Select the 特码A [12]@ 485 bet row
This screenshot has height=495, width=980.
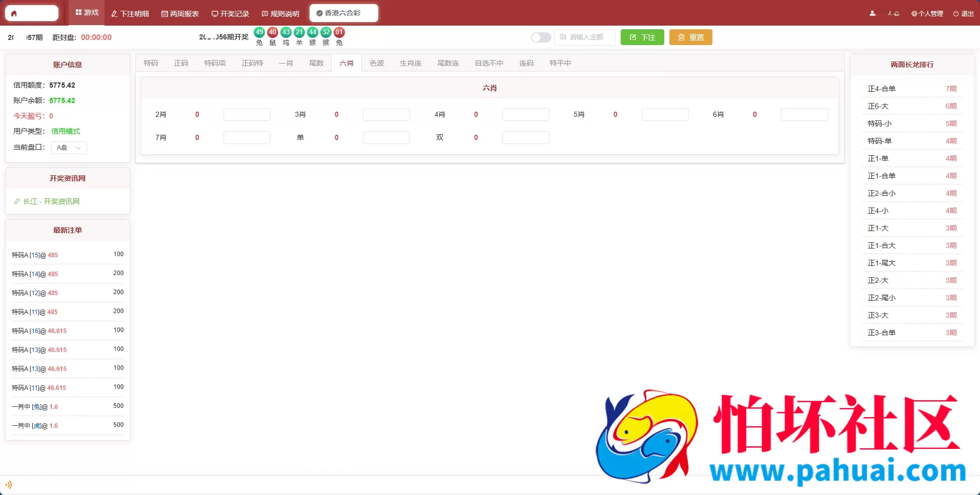(68, 293)
